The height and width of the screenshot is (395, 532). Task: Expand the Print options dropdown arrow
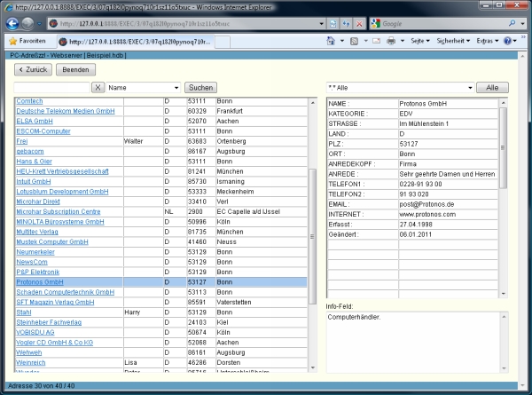403,41
